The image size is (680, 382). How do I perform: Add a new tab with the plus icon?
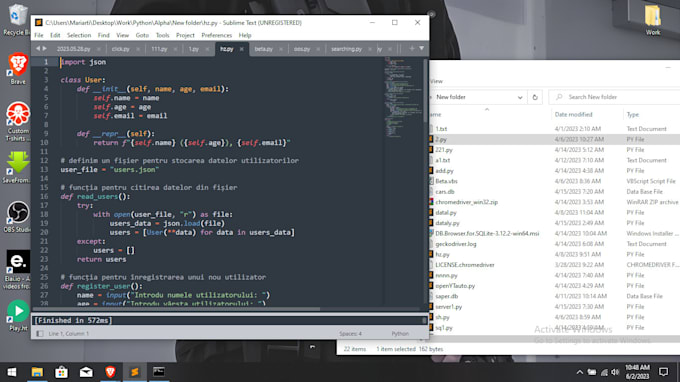[x=412, y=49]
